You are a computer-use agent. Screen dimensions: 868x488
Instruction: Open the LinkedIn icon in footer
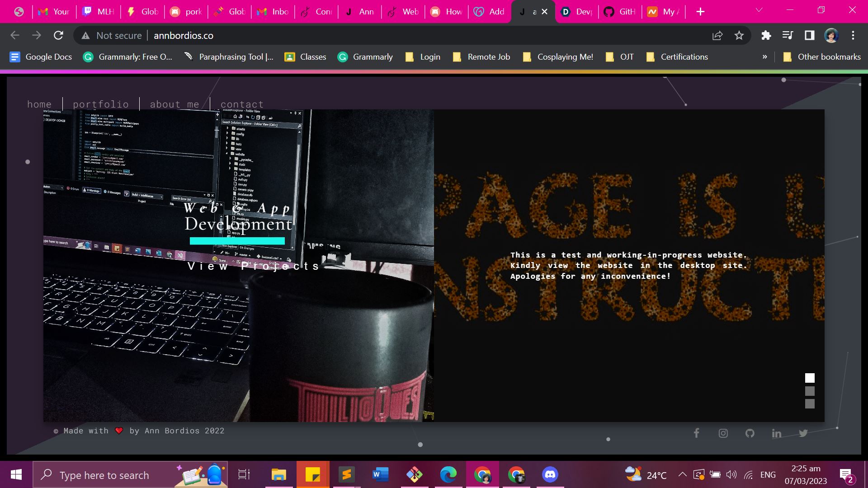click(x=776, y=433)
